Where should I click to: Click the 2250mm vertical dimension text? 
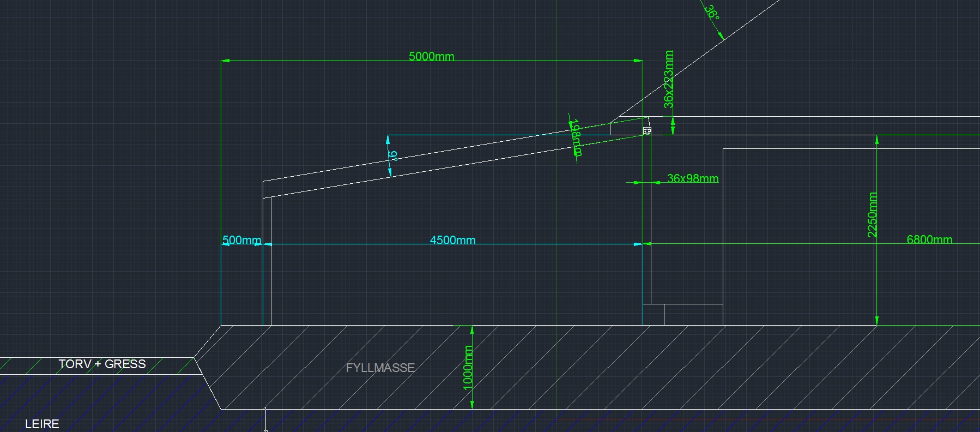pos(872,214)
